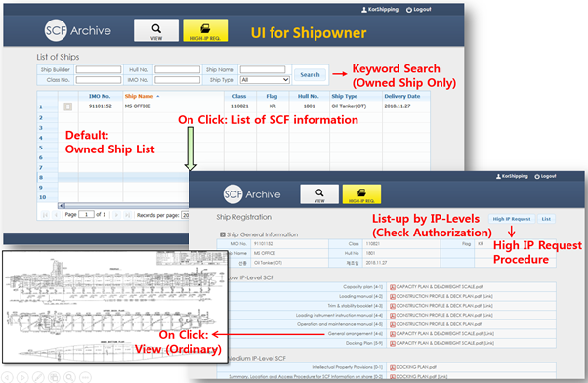The height and width of the screenshot is (383, 588).
Task: Open the PDF icon in the Docking Plan [5-9] row
Action: tap(393, 343)
